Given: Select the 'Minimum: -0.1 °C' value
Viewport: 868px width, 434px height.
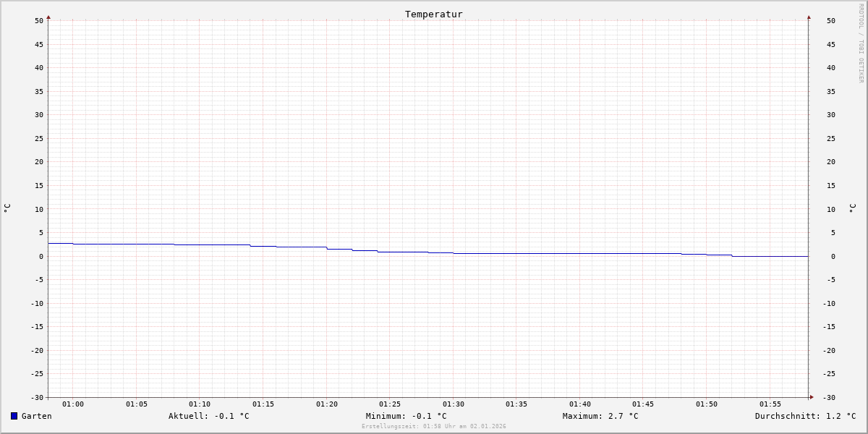Looking at the screenshot, I should coord(407,416).
